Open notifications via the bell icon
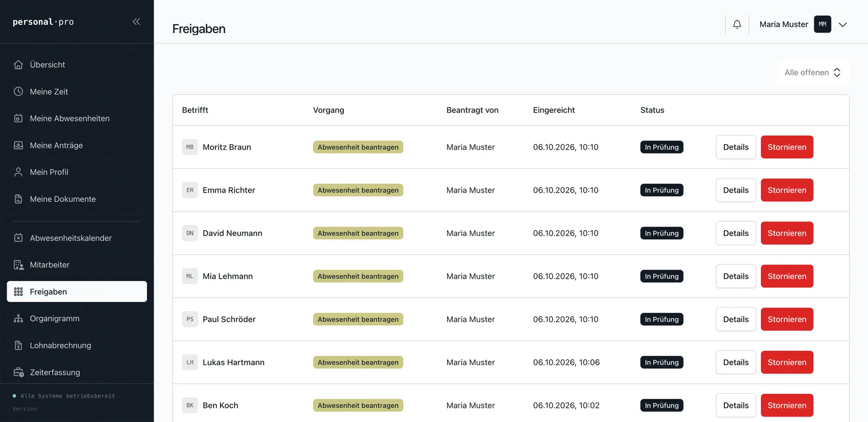This screenshot has height=422, width=868. (x=737, y=24)
